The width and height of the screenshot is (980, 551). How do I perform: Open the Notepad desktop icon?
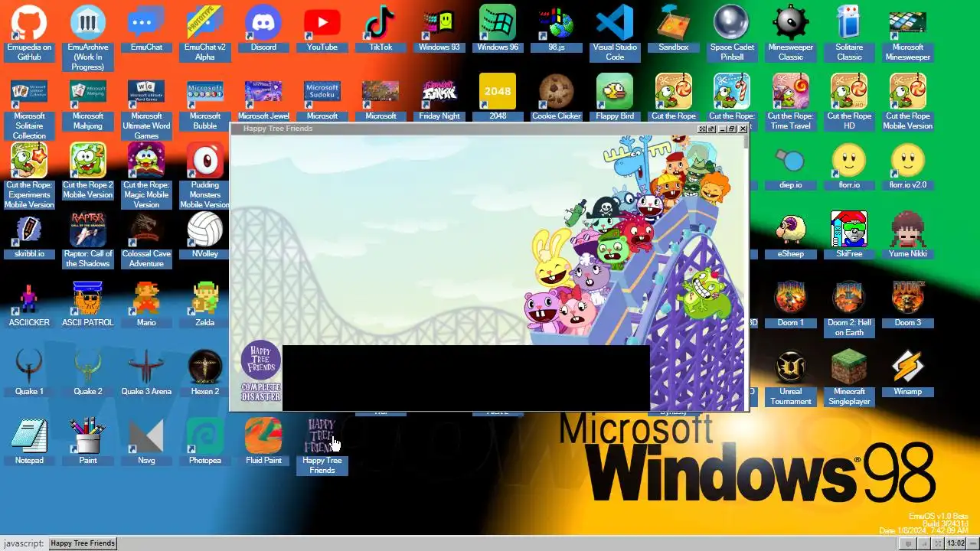pyautogui.click(x=29, y=437)
